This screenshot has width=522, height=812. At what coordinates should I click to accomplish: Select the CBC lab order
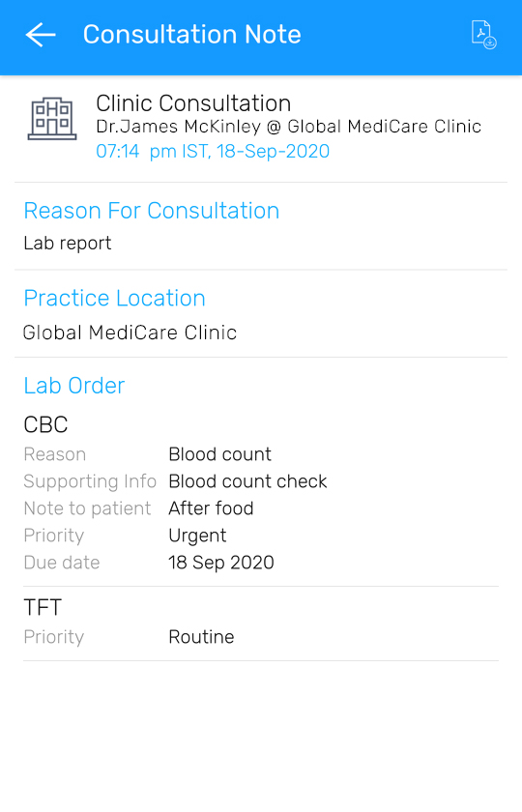pos(45,424)
